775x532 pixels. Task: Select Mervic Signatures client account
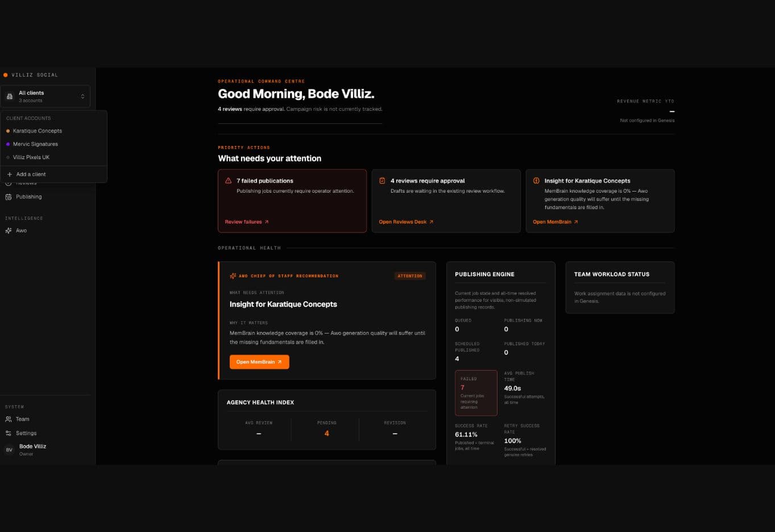(x=53, y=144)
